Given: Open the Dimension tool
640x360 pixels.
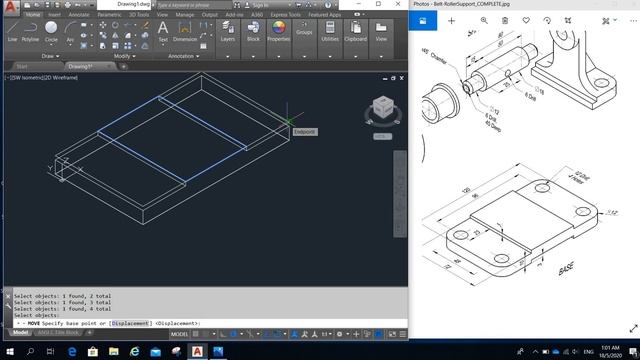Looking at the screenshot, I should tap(184, 31).
